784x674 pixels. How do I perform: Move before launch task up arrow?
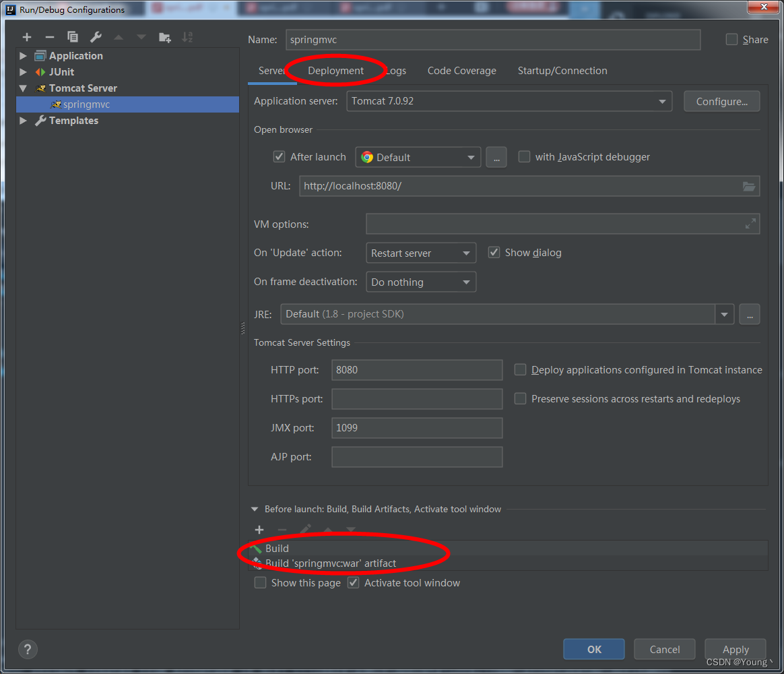pyautogui.click(x=328, y=529)
